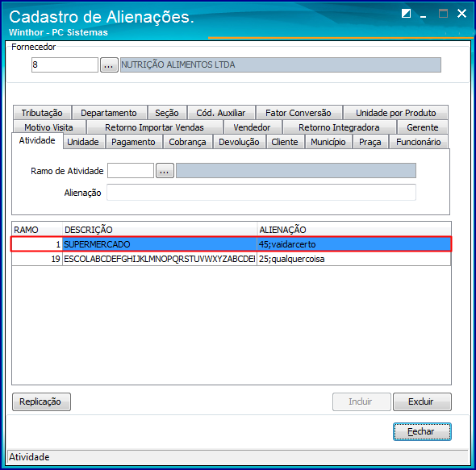Select the Unidade por Produto tab
This screenshot has height=470, width=476.
395,113
